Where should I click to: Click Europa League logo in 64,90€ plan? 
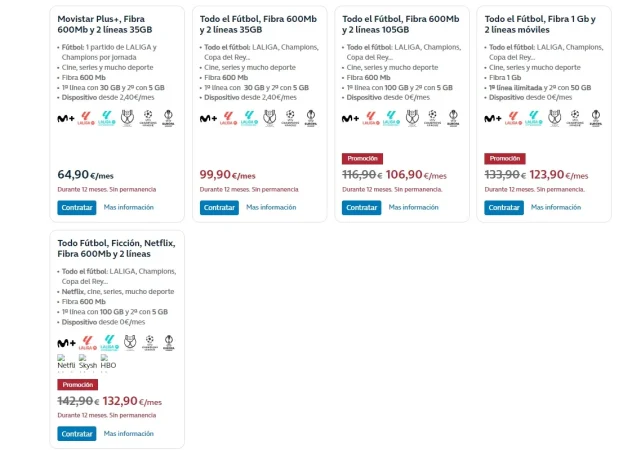167,117
